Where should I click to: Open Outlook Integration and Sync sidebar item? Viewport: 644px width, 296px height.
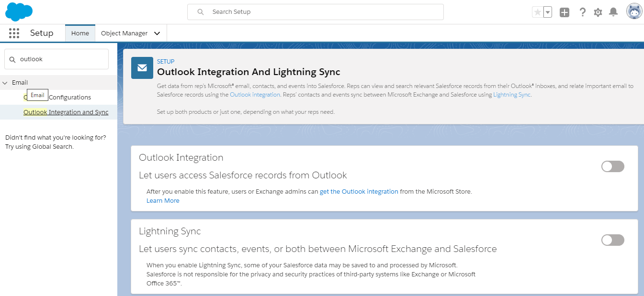pyautogui.click(x=66, y=112)
